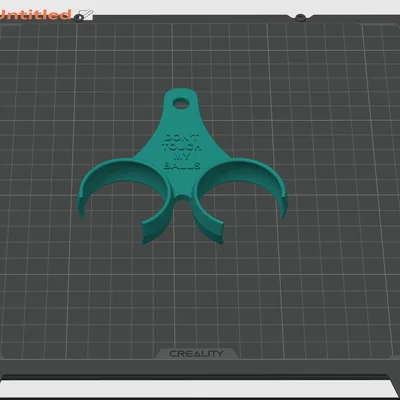Click the Untitled plate name label
Viewport: 400px width, 400px height.
(x=35, y=15)
